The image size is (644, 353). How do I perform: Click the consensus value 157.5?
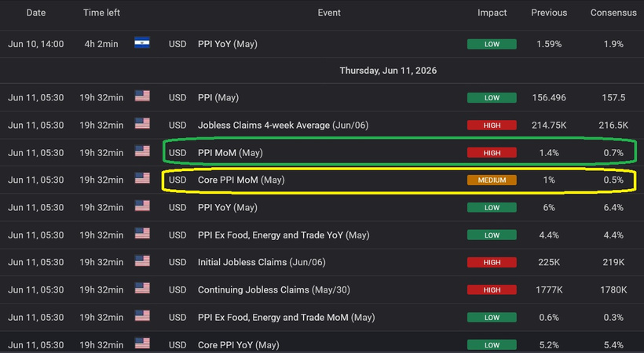(x=613, y=98)
